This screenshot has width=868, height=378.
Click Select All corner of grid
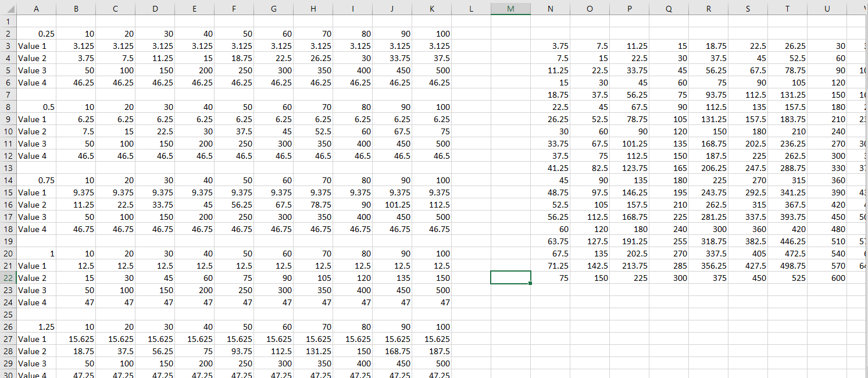coord(8,9)
